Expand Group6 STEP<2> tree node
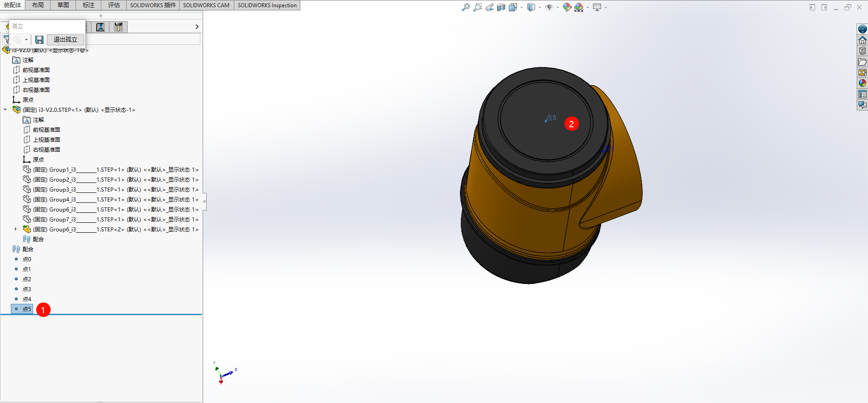 [16, 229]
